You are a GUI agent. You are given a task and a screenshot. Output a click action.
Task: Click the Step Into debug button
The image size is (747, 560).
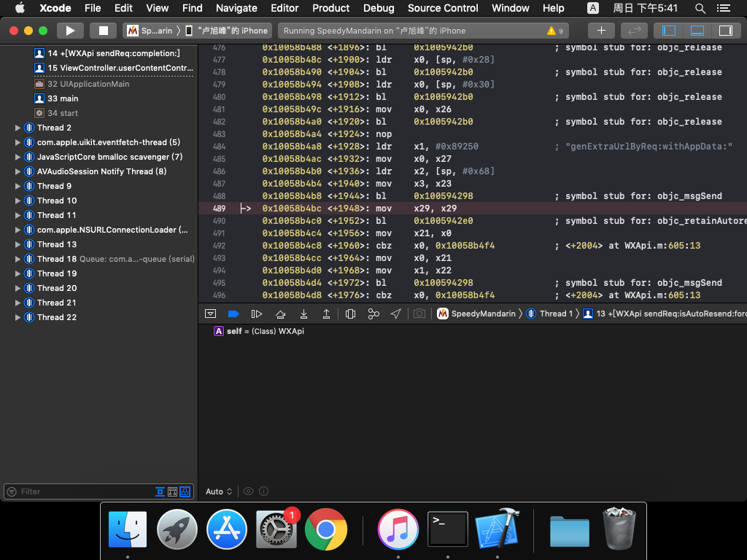(303, 314)
